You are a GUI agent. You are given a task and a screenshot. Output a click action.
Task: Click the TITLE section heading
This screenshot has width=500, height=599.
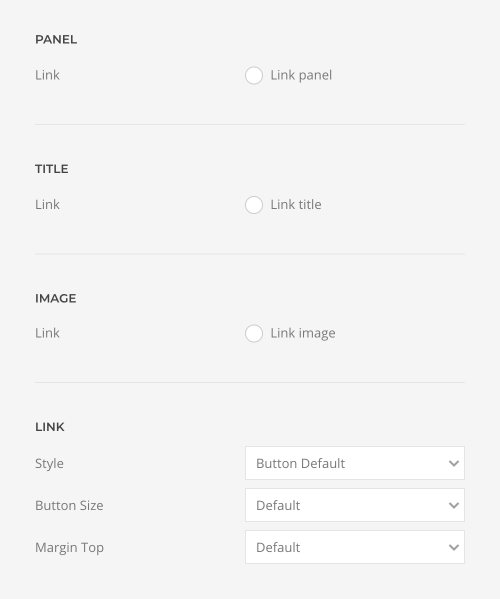pyautogui.click(x=52, y=169)
